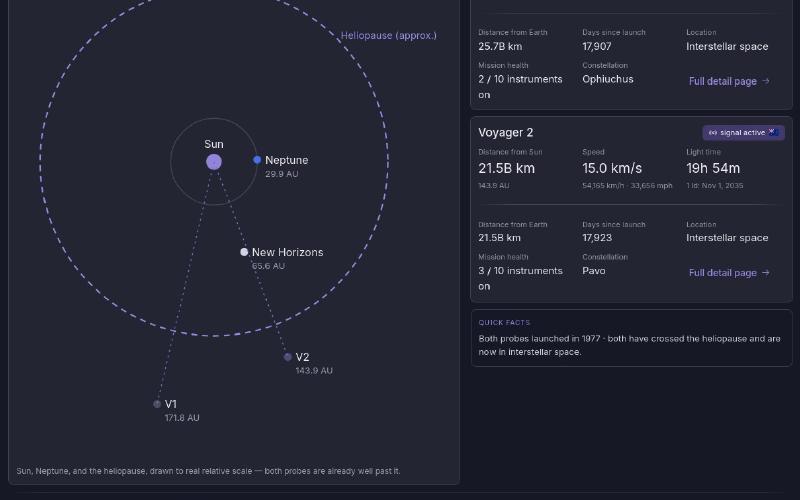Click Interstellar space location in Voyager 2 card
The image size is (800, 500).
click(727, 238)
